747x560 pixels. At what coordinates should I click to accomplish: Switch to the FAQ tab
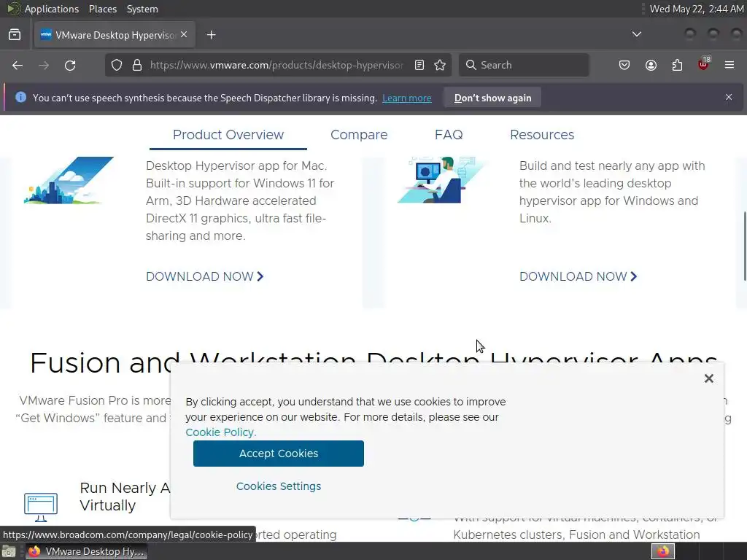[x=449, y=135]
